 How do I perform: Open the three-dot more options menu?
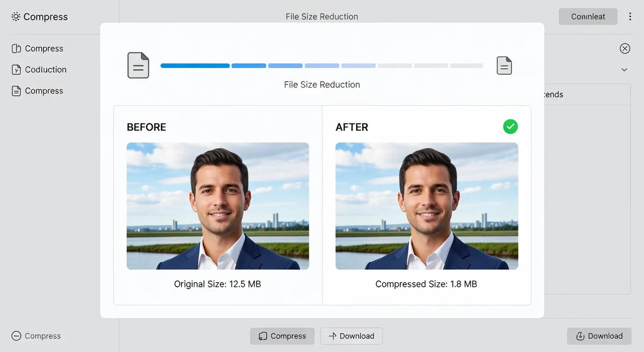coord(630,17)
